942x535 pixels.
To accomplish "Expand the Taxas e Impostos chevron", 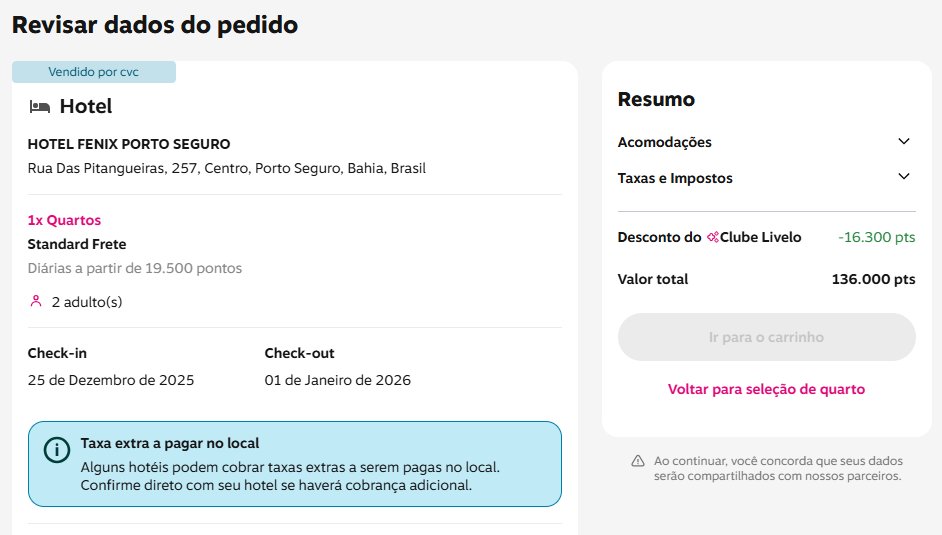I will pyautogui.click(x=904, y=177).
